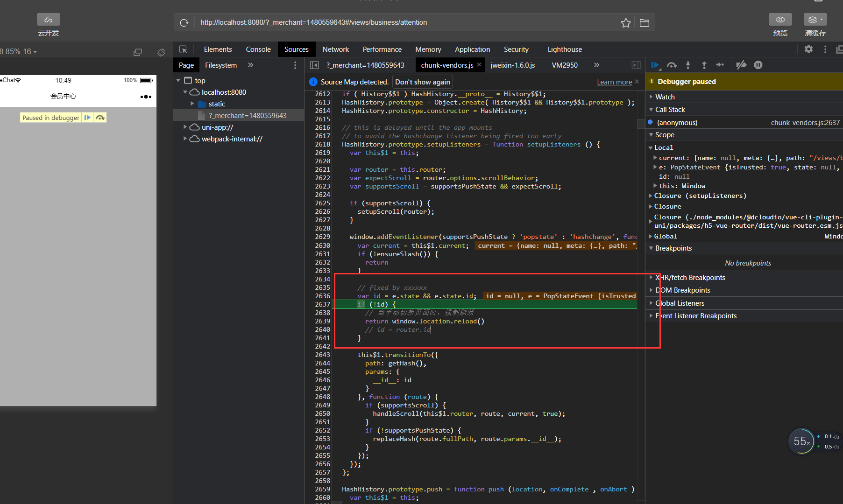843x504 pixels.
Task: Click the Don't show again button
Action: pyautogui.click(x=422, y=82)
